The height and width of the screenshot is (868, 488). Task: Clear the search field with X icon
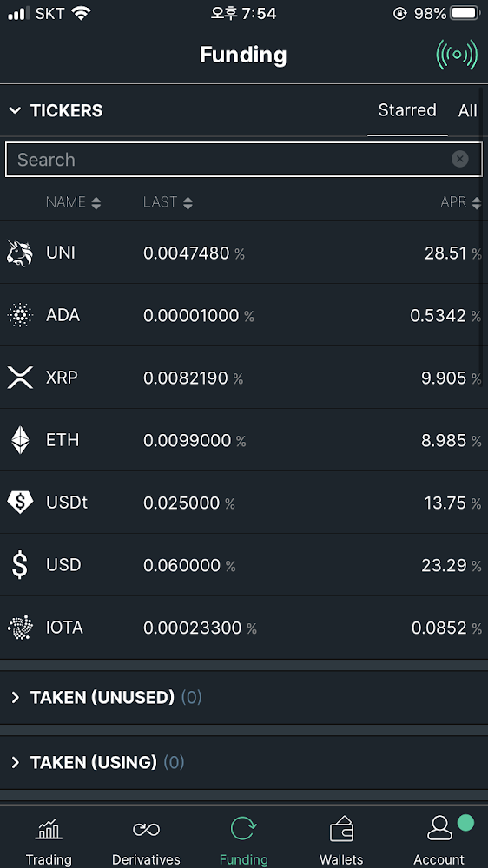pos(459,160)
